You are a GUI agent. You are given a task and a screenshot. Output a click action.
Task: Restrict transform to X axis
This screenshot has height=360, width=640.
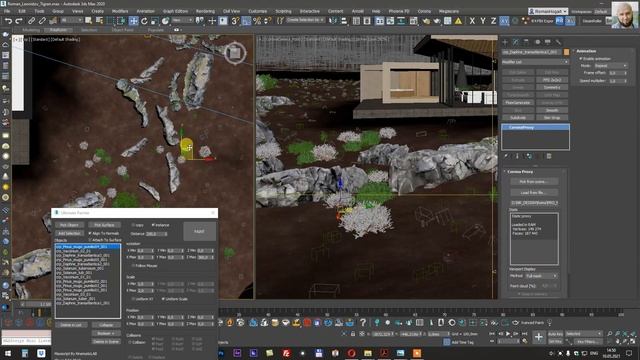[x=472, y=20]
